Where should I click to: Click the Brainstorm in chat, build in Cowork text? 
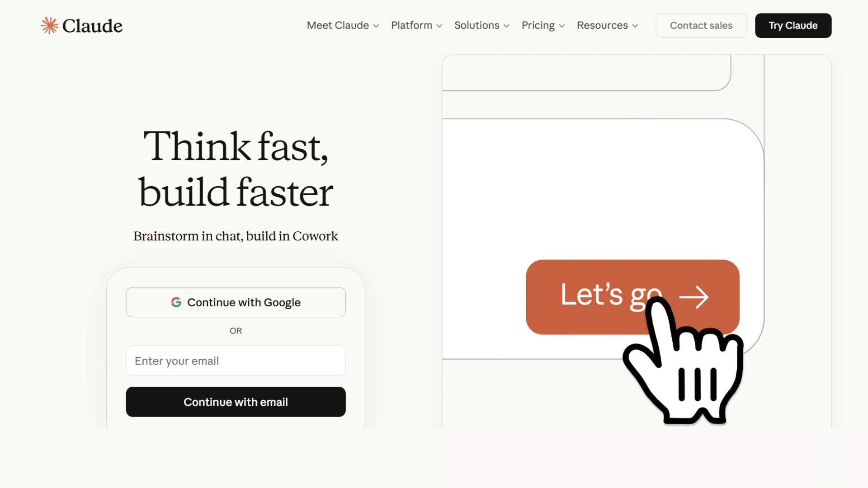pos(236,236)
